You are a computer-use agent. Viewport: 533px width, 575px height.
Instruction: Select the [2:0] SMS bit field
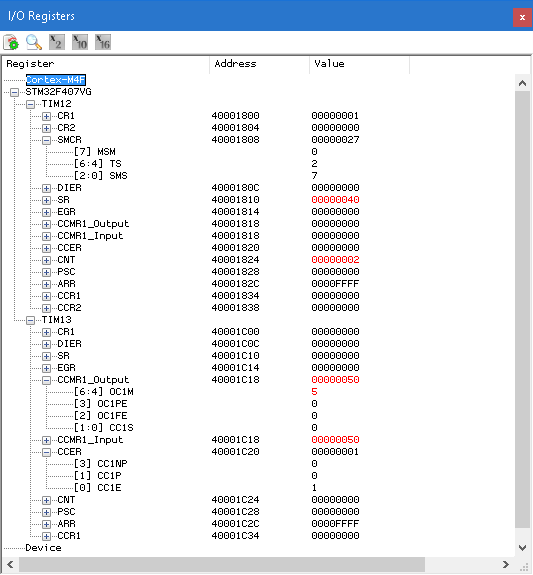(101, 176)
